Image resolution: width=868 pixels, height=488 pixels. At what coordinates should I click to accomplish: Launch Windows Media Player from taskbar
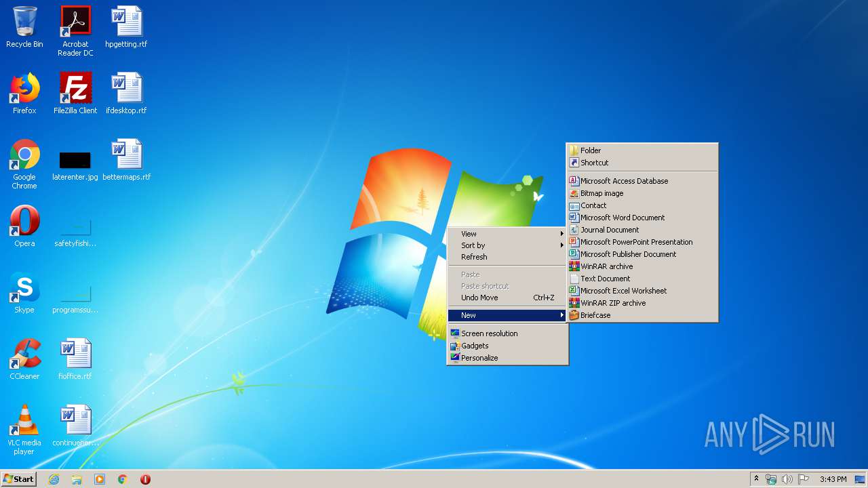tap(100, 479)
